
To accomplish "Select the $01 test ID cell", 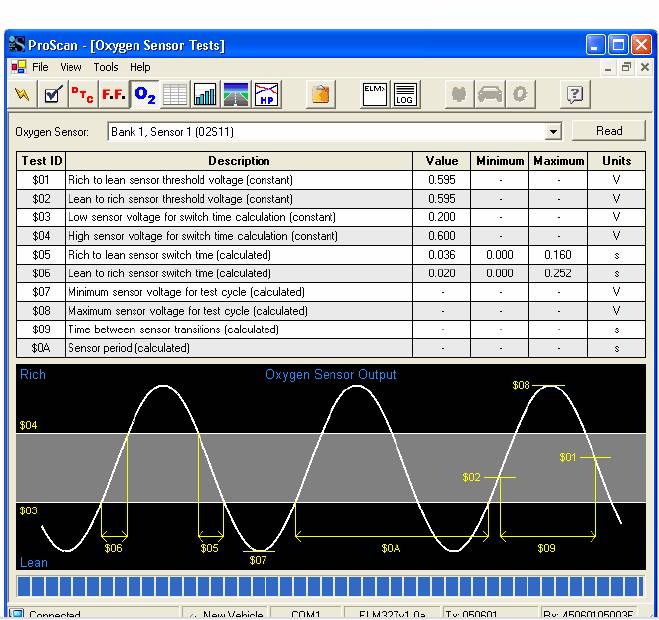I will pyautogui.click(x=41, y=180).
